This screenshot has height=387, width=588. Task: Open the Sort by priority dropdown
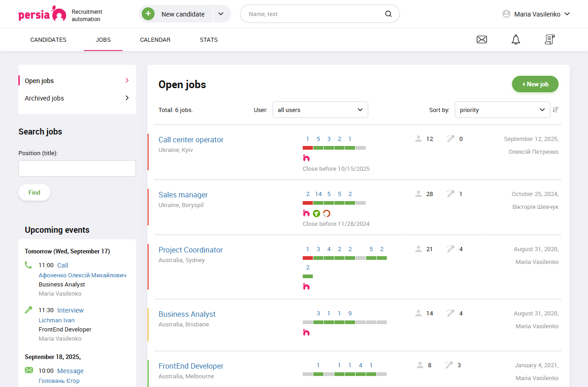tap(502, 110)
